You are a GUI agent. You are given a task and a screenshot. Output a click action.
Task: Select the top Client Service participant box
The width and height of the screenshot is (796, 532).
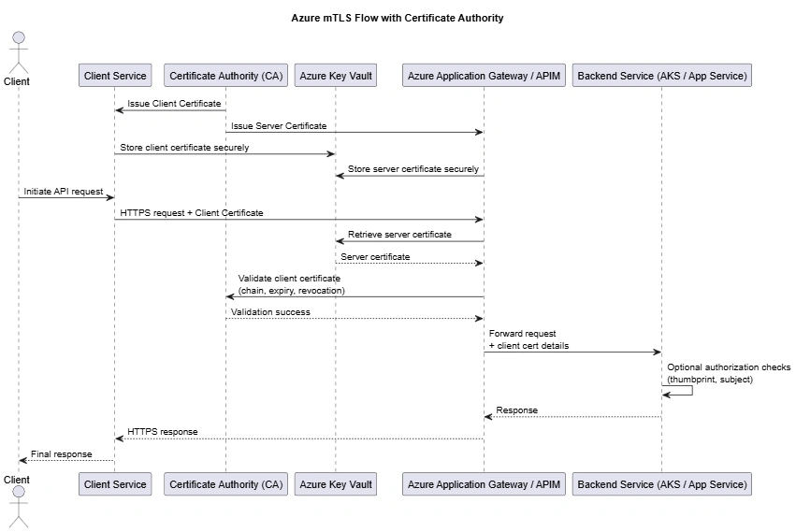click(115, 76)
